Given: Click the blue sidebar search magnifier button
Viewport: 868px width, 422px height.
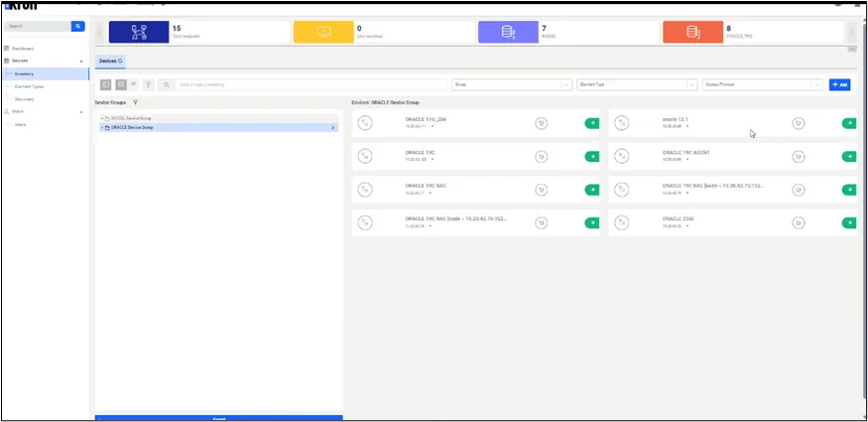Looking at the screenshot, I should point(78,26).
